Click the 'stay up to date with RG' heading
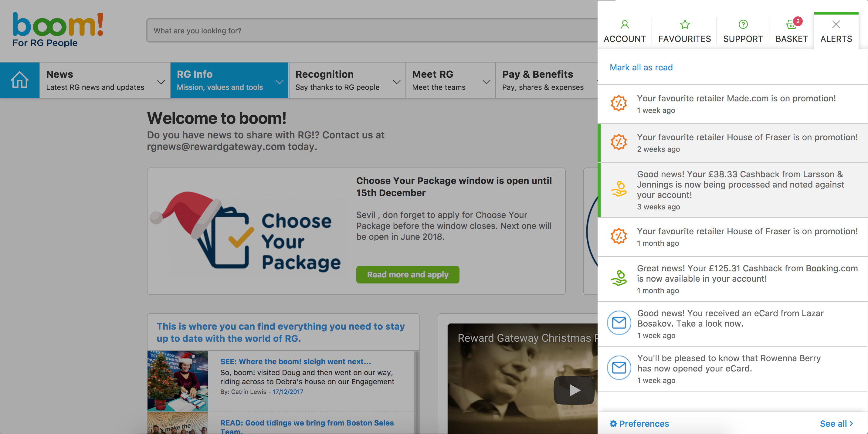 coord(280,332)
